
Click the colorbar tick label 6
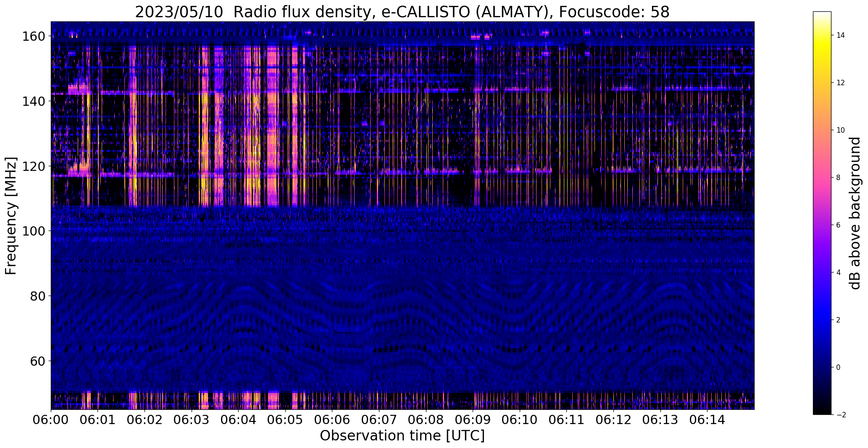coord(839,225)
